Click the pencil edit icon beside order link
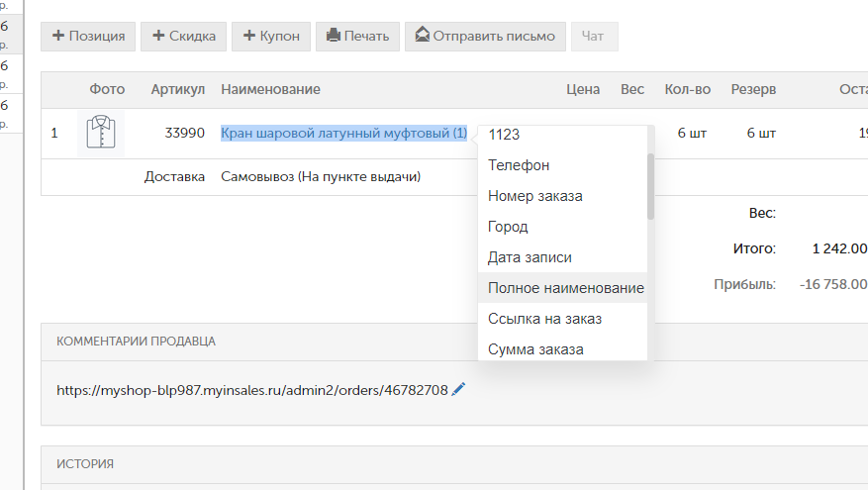Image resolution: width=868 pixels, height=490 pixels. coord(457,390)
